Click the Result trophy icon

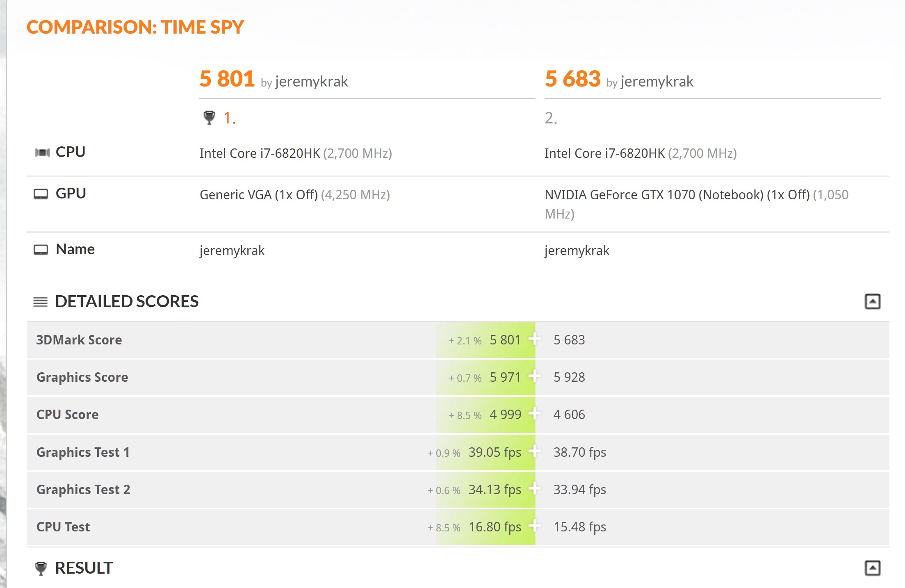point(41,568)
